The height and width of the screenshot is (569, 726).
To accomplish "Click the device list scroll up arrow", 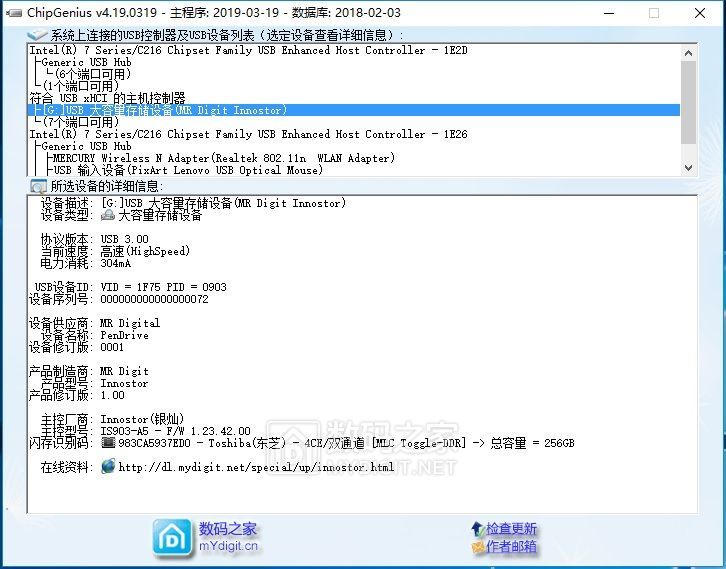I will click(688, 53).
